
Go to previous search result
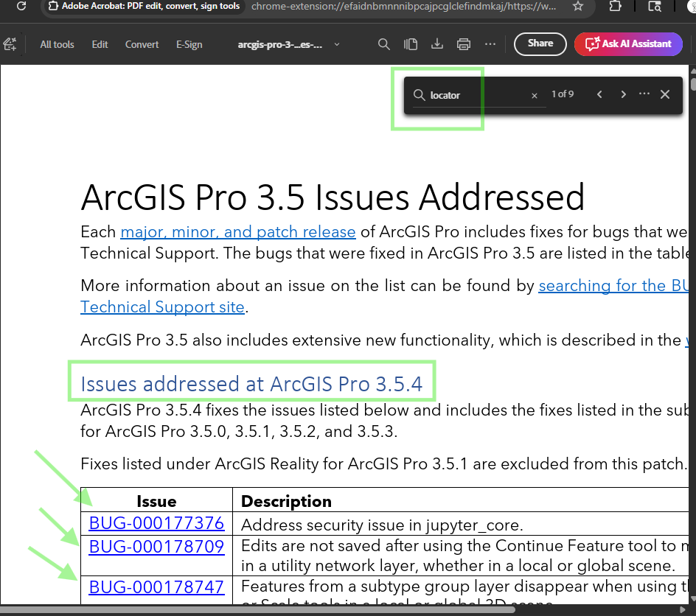click(x=599, y=94)
